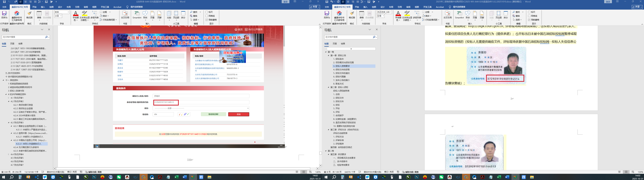Screen dimensions: 644x180
Task: Collapse 4.3 形式评审3 in left navigation
Action: coord(9,123)
